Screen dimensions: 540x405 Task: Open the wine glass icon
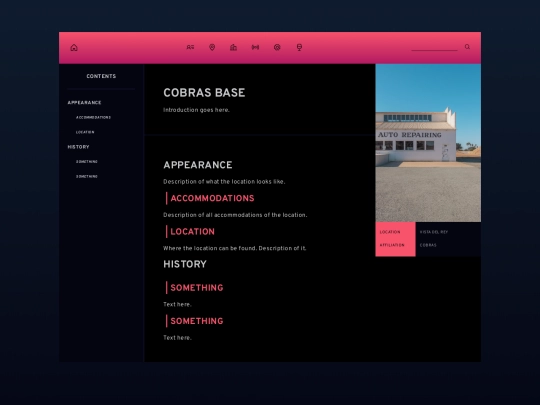(x=299, y=47)
